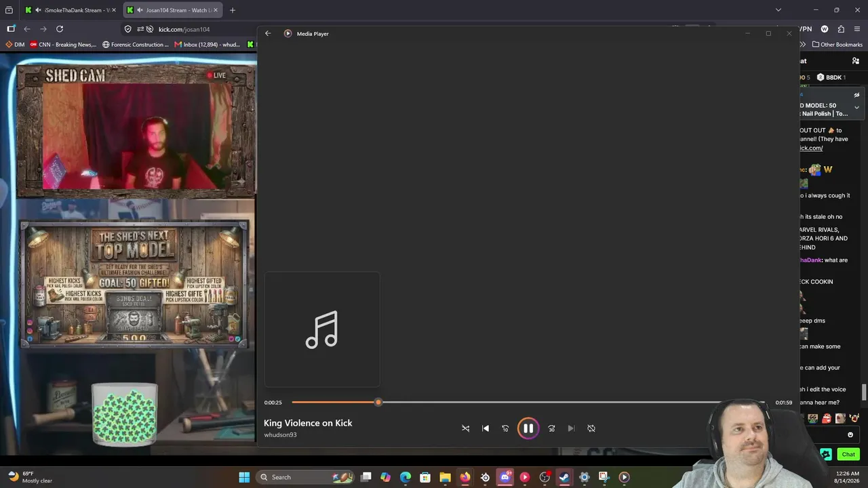Open the Forensic Construction bookmark
The height and width of the screenshot is (488, 868).
pos(136,45)
